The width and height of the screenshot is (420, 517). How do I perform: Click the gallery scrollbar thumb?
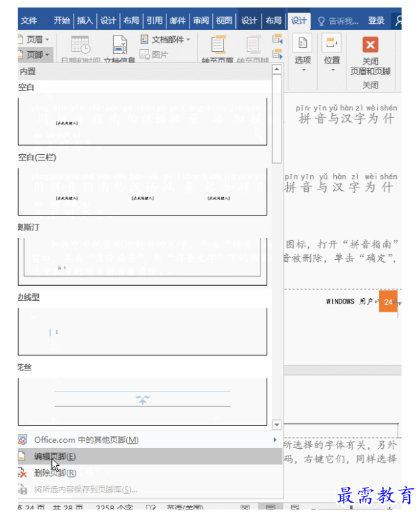(x=277, y=119)
